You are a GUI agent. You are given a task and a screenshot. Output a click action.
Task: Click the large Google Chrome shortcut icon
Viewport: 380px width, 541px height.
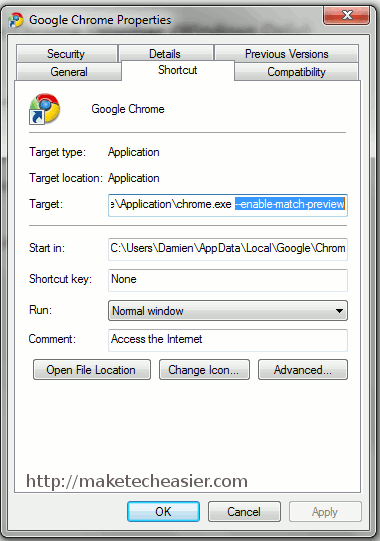click(45, 109)
